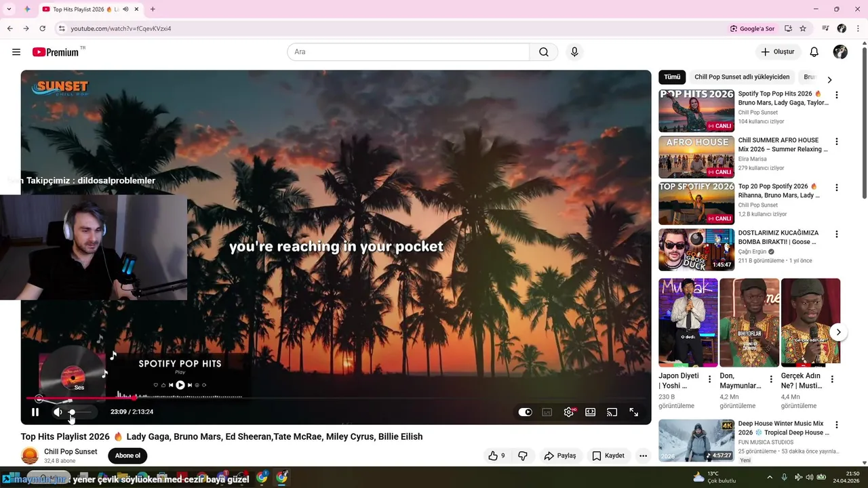Open Top 20 Pop Spotify 2026 thumbnail
This screenshot has height=488, width=868.
click(696, 203)
